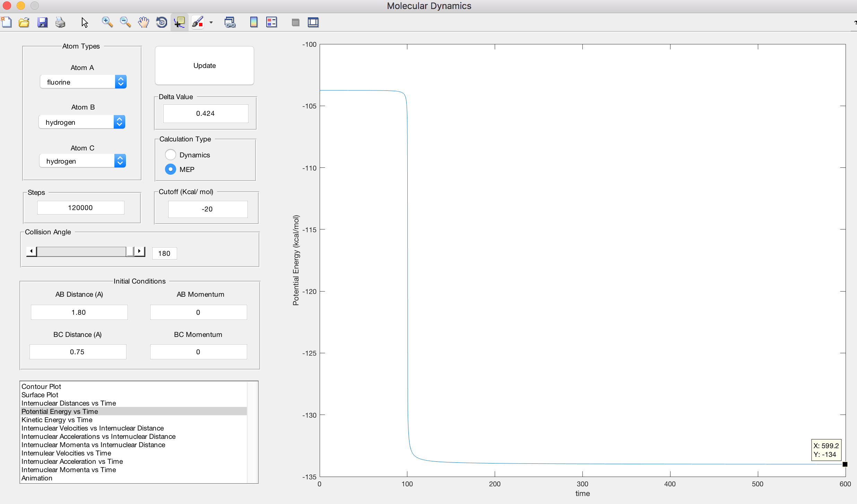Open the Atom A fluorine dropdown

(83, 82)
